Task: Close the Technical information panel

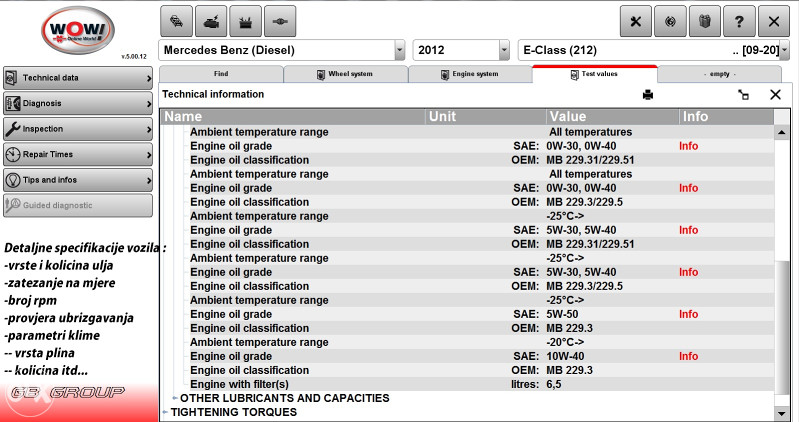Action: [x=776, y=95]
